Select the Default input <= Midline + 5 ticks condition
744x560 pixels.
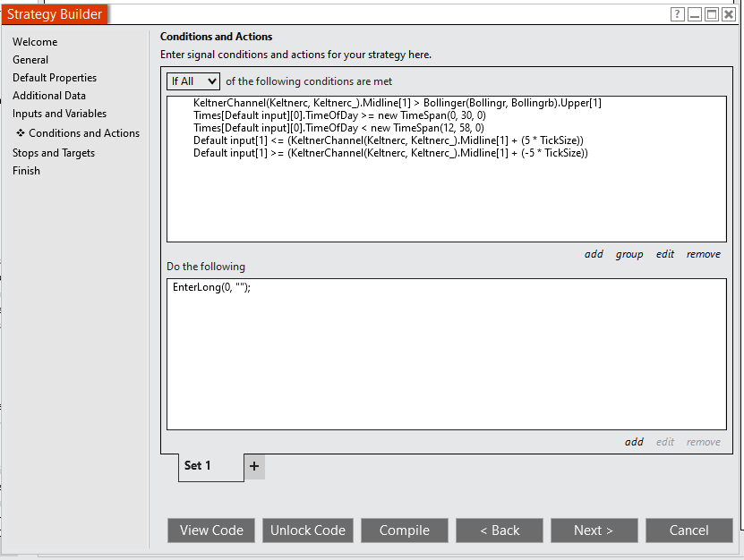click(389, 140)
